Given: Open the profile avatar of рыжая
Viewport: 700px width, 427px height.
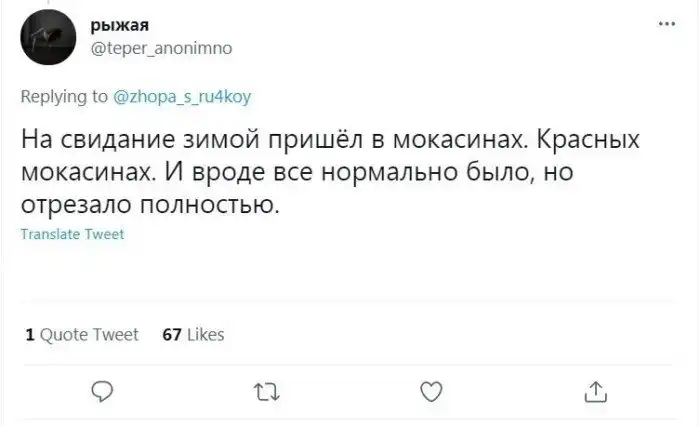Looking at the screenshot, I should (46, 36).
